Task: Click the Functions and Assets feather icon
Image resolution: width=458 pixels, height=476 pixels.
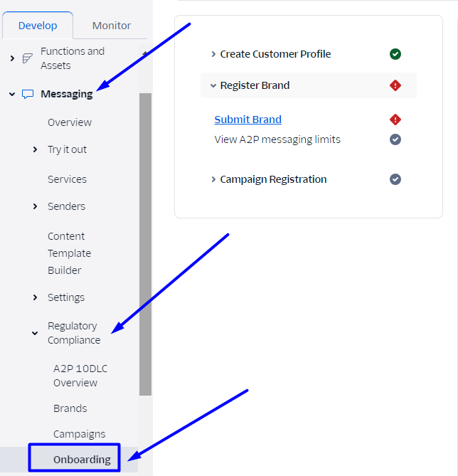Action: point(28,58)
